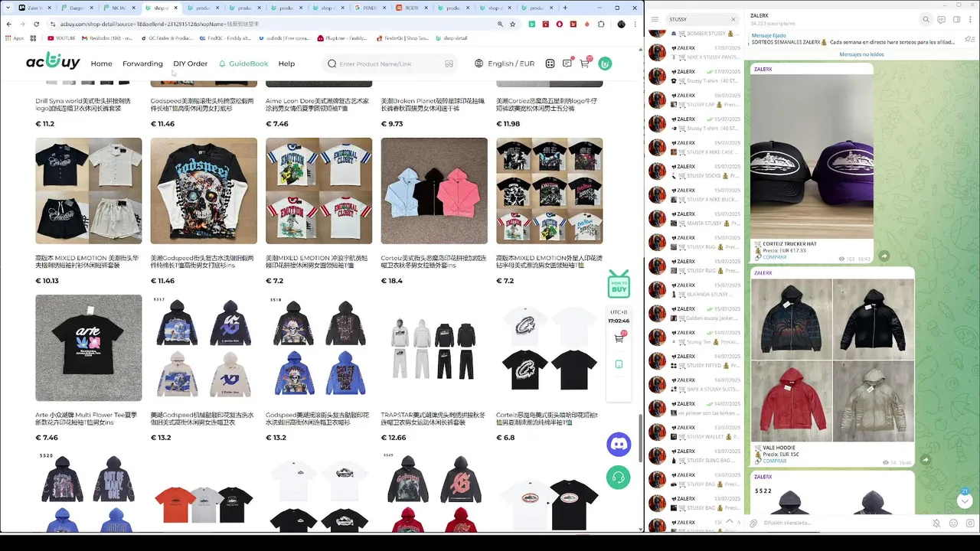Open the messages icon in ACBuy header
The image size is (980, 551).
(x=567, y=64)
